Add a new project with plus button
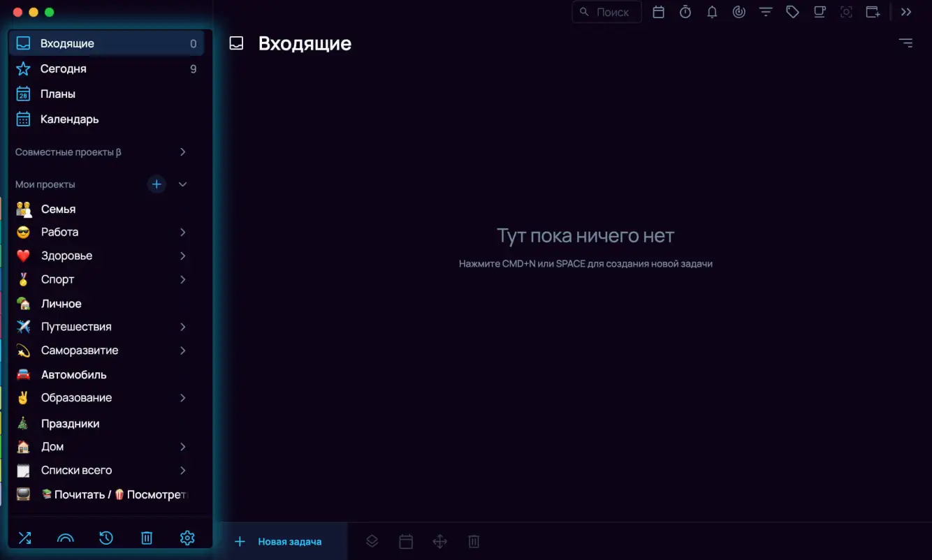The width and height of the screenshot is (932, 560). point(156,184)
